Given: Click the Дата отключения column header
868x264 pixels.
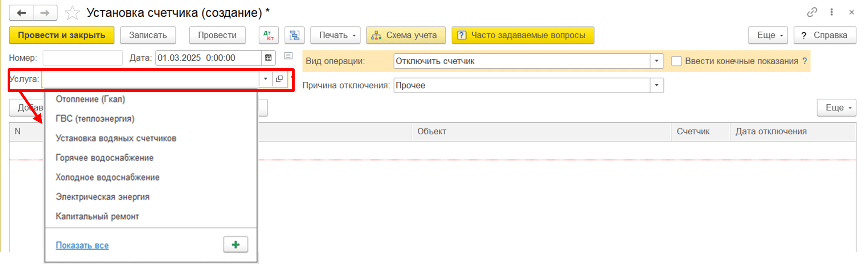Looking at the screenshot, I should [793, 131].
